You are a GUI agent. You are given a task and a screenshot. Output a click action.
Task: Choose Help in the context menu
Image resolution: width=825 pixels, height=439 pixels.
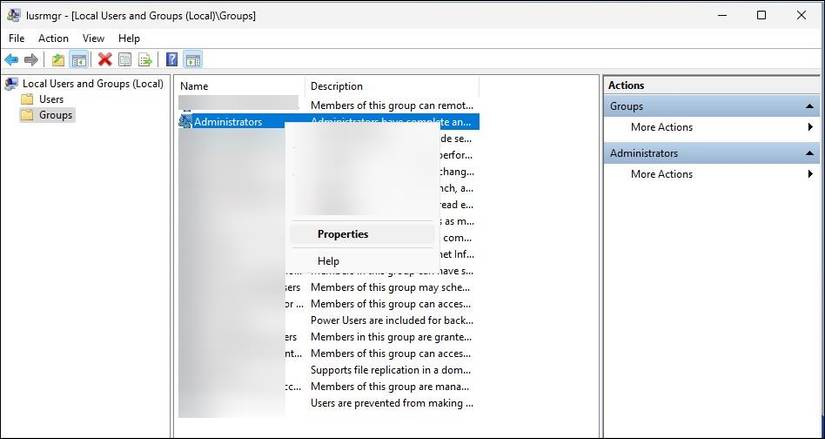(362, 261)
